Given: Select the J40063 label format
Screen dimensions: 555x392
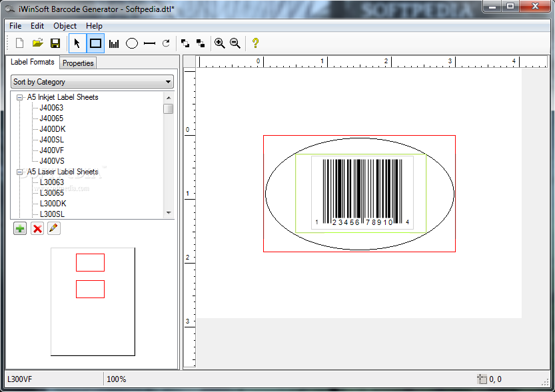Looking at the screenshot, I should (x=51, y=108).
